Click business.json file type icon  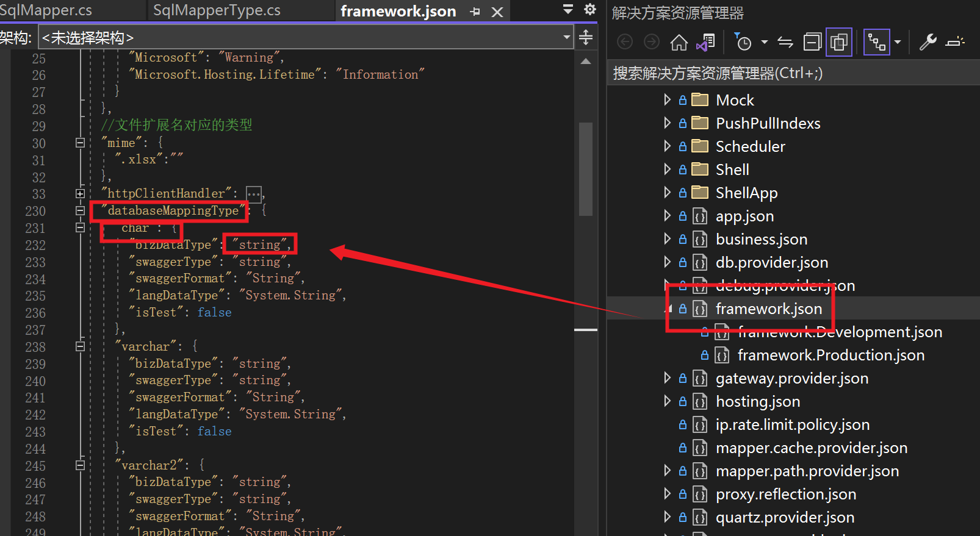(700, 239)
